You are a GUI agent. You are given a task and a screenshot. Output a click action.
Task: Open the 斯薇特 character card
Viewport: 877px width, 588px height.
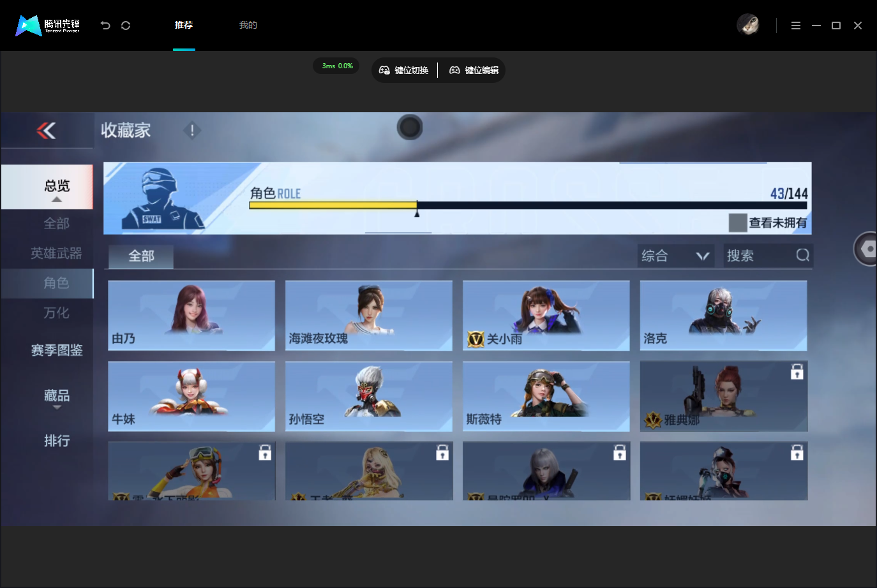pos(546,397)
